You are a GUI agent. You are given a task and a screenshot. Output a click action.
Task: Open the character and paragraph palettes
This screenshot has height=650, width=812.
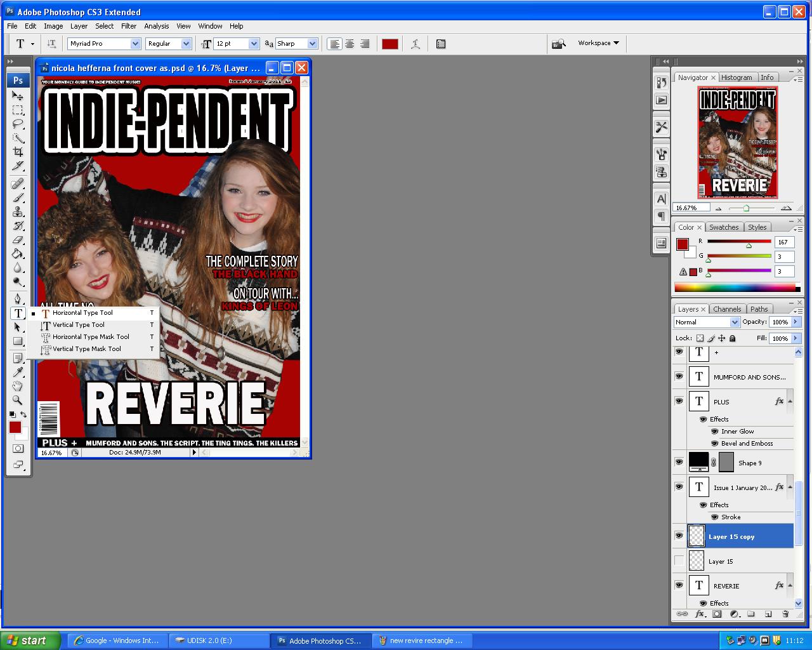tap(441, 44)
